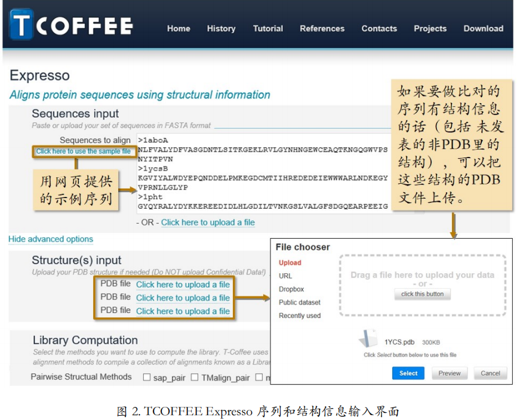Choose Public dataset in File chooser
The width and height of the screenshot is (523, 420).
coord(300,302)
